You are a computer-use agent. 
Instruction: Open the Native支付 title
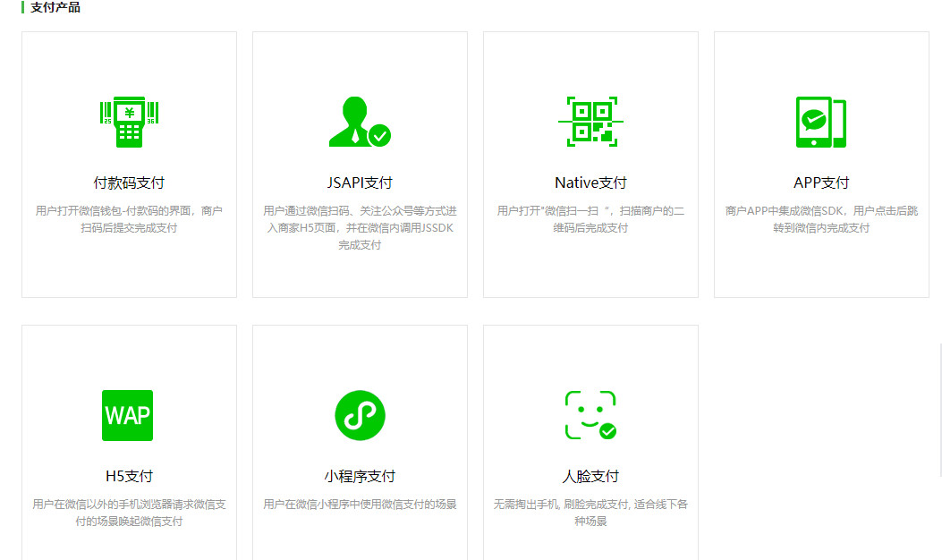pyautogui.click(x=590, y=182)
